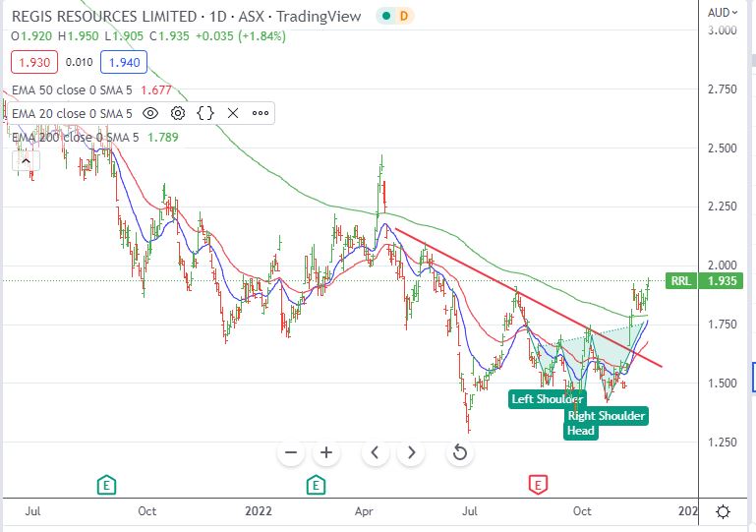
Task: Remove the EMA 20 indicator with X
Action: [233, 113]
